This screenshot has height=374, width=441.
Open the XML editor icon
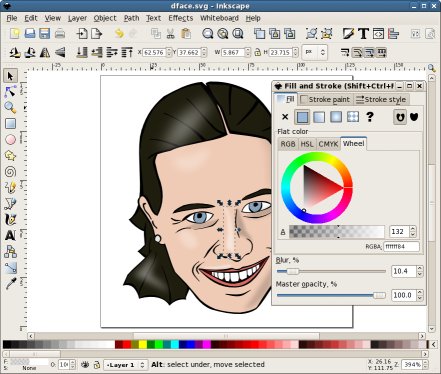(378, 34)
